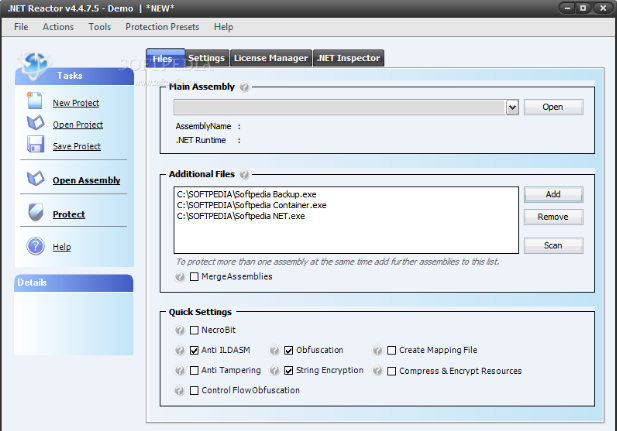Screen dimensions: 617x431
Task: Open the Protection Presets menu
Action: (x=162, y=27)
